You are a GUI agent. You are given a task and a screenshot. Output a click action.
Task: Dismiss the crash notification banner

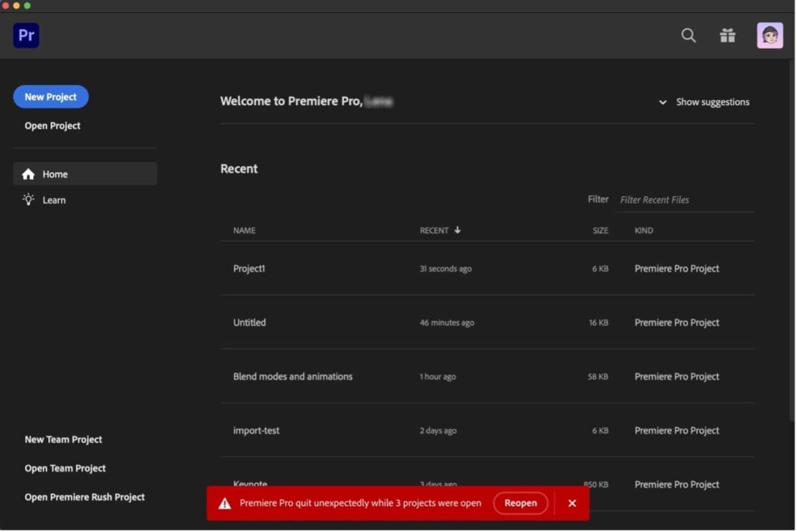[572, 503]
